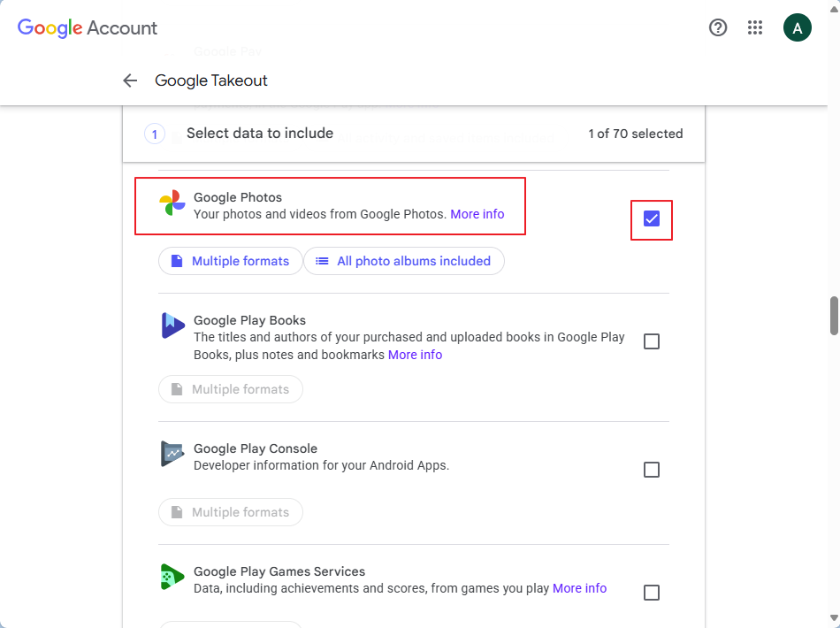The image size is (840, 628).
Task: Click the Select data to include header
Action: tap(260, 134)
